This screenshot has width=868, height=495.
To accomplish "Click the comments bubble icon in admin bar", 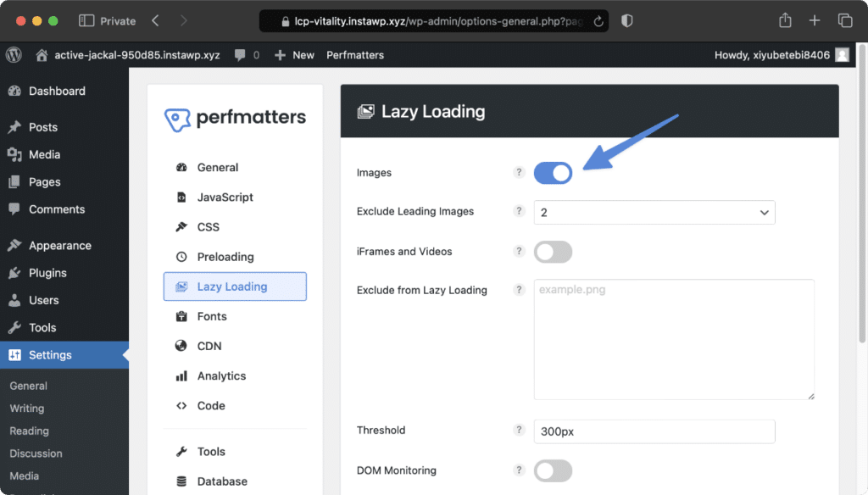I will click(240, 55).
